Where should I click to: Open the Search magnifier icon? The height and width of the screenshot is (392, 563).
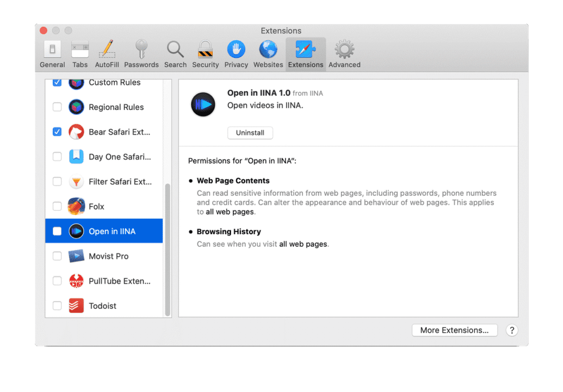(175, 49)
